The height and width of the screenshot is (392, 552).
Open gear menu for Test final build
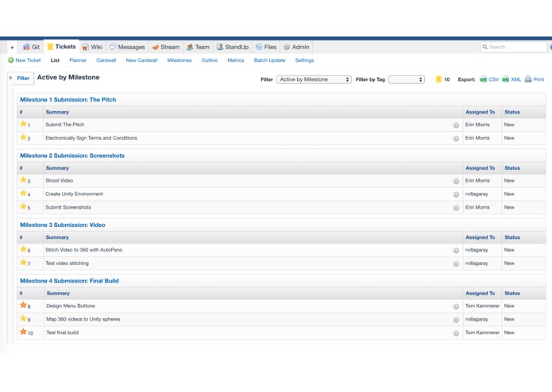point(456,333)
